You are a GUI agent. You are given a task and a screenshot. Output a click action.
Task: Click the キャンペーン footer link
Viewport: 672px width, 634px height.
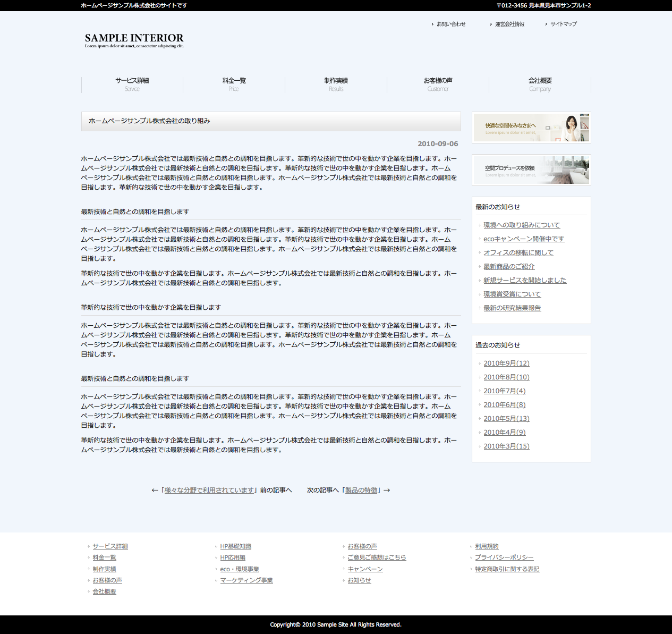tap(365, 569)
